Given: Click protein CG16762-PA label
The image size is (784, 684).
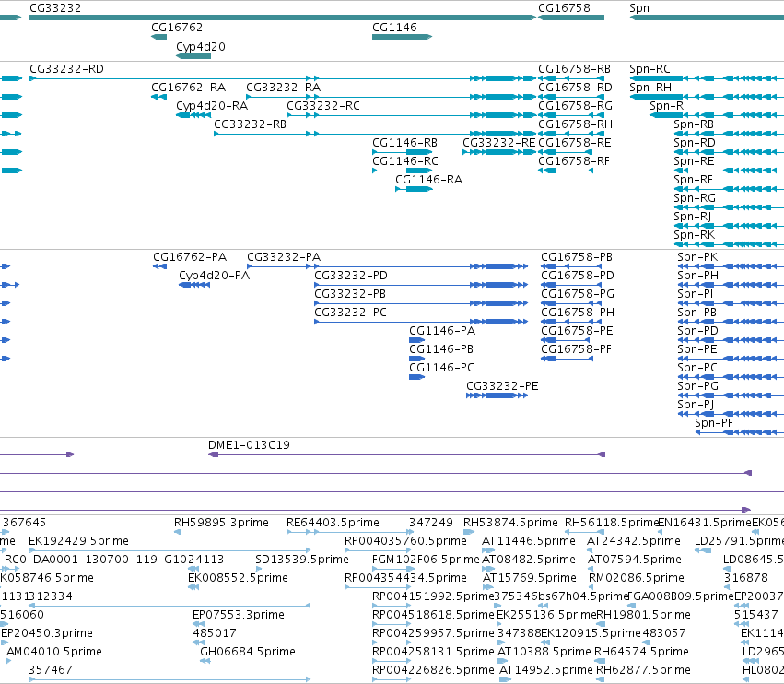Looking at the screenshot, I should coord(190,257).
